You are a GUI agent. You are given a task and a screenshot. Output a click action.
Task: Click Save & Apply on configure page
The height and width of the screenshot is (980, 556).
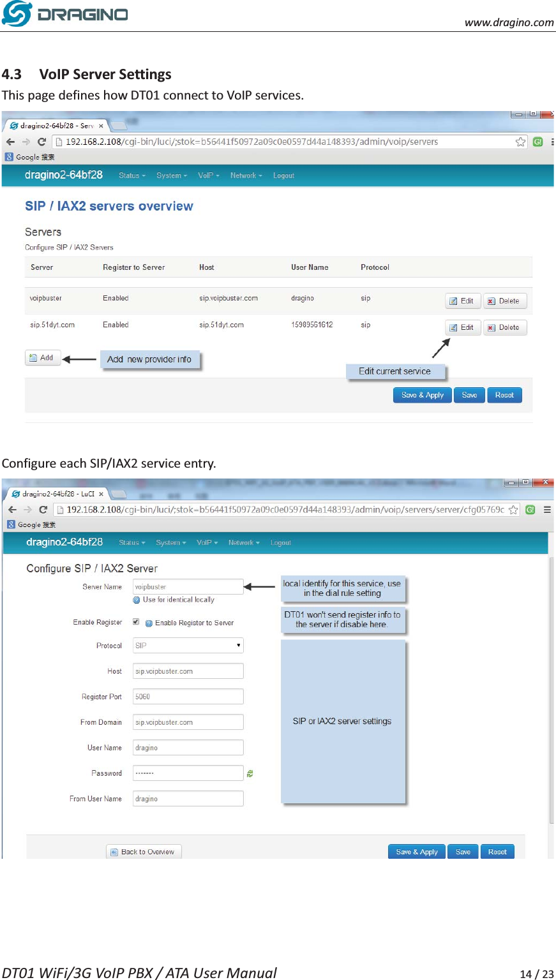(x=417, y=852)
